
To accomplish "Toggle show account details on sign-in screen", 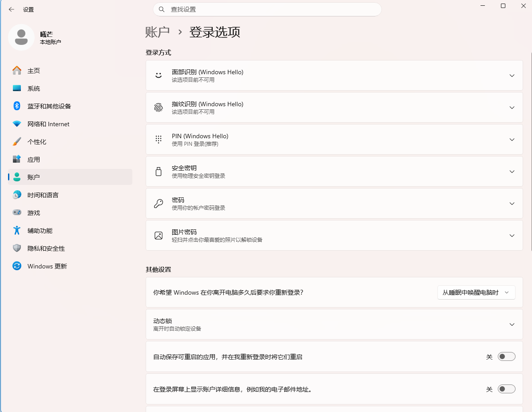I will pyautogui.click(x=507, y=389).
